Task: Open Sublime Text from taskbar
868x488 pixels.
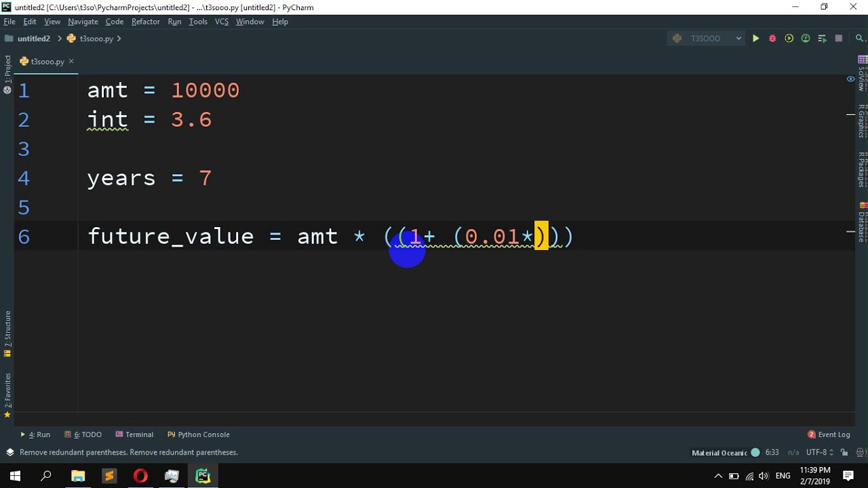Action: click(x=109, y=476)
